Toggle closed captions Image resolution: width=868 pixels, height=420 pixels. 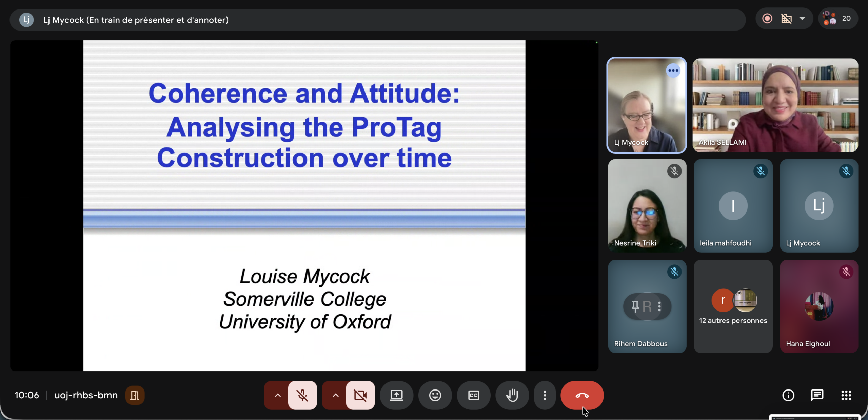coord(474,395)
